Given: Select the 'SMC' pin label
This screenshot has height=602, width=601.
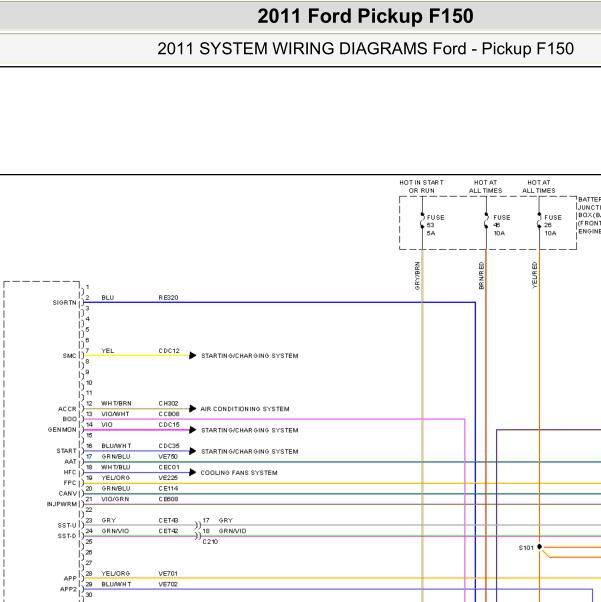Looking at the screenshot, I should (x=70, y=356).
